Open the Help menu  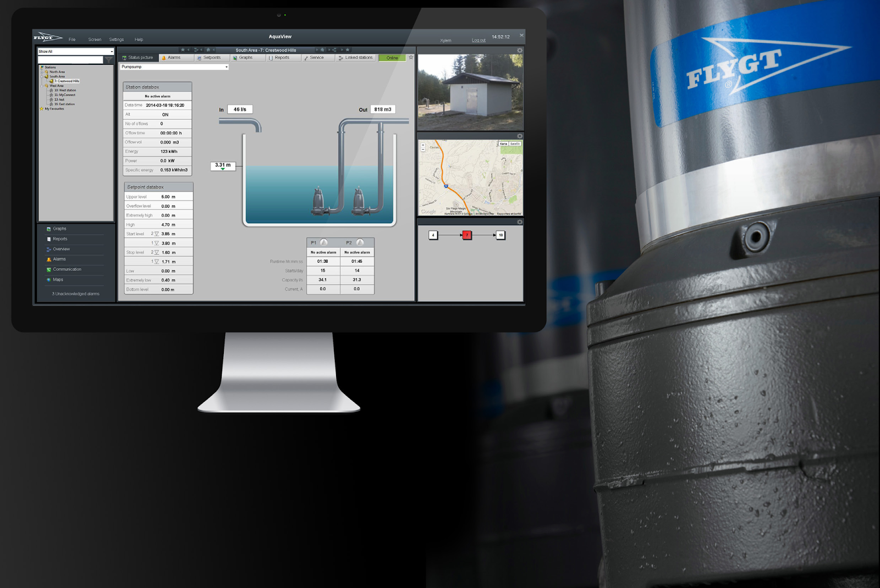[x=139, y=40]
